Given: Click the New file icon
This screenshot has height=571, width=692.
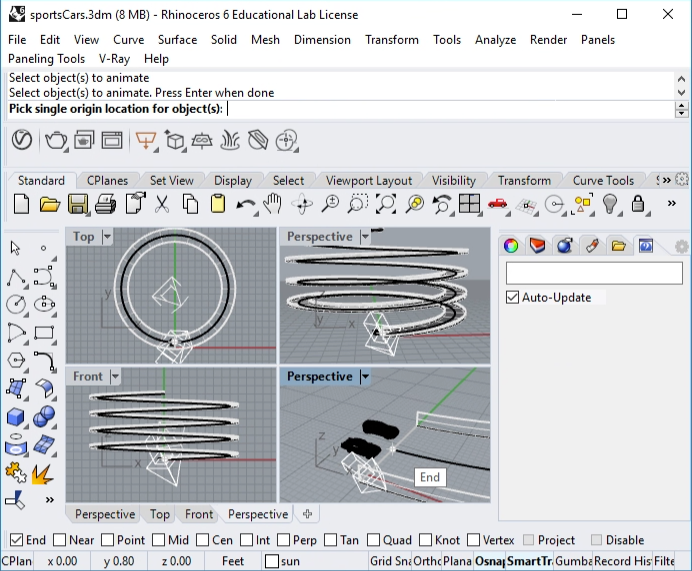Looking at the screenshot, I should [x=22, y=204].
